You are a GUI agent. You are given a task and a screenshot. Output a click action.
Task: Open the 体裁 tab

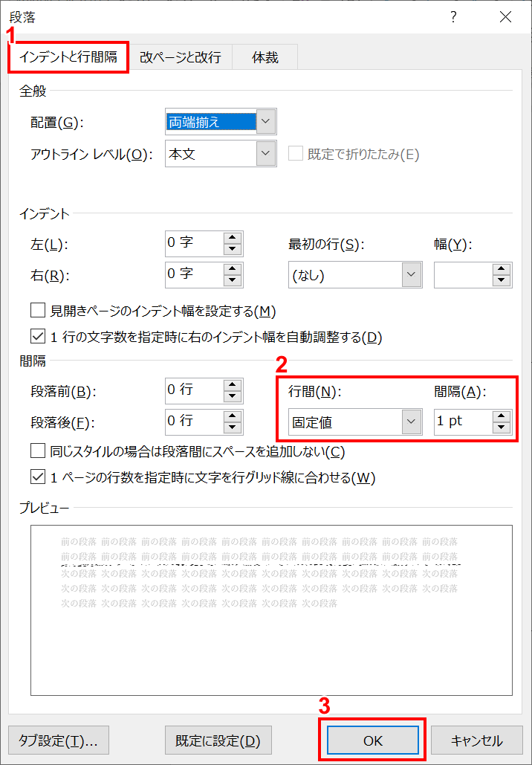[x=265, y=57]
